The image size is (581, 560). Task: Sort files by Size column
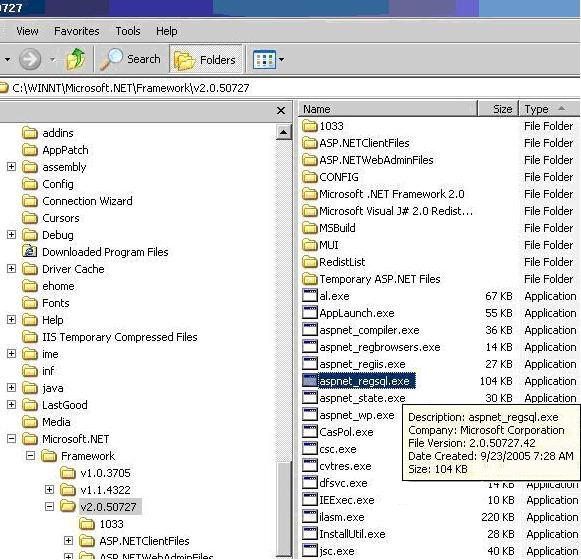[x=498, y=109]
